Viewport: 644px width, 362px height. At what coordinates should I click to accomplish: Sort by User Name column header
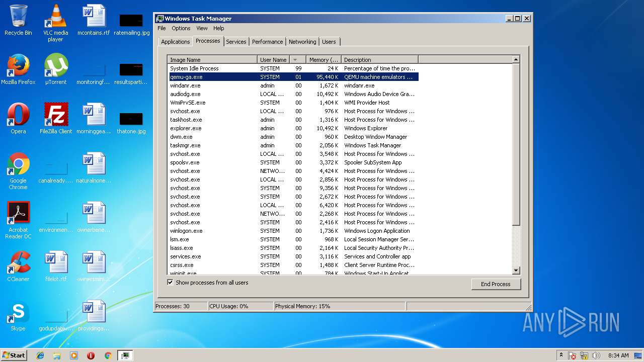click(x=273, y=60)
